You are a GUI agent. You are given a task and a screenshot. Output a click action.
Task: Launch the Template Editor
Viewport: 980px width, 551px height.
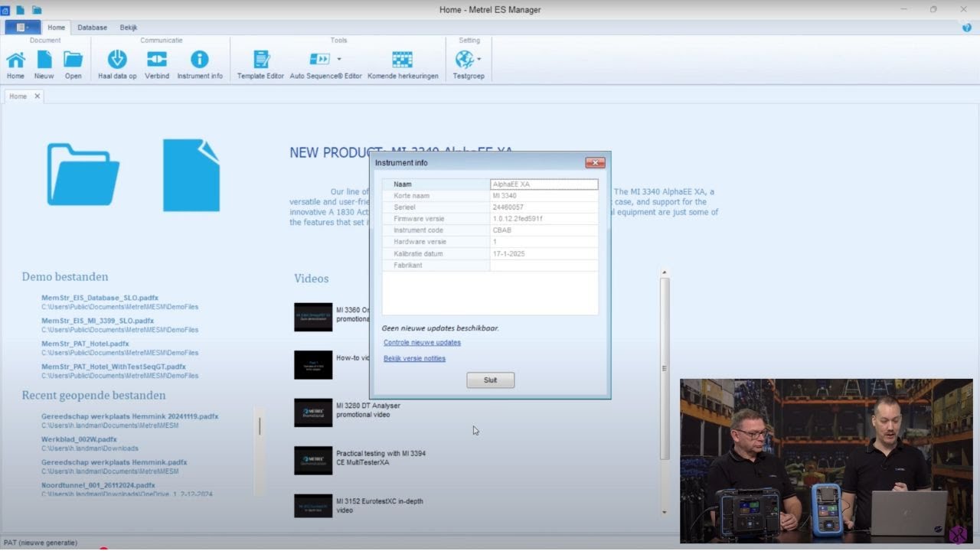click(x=260, y=64)
